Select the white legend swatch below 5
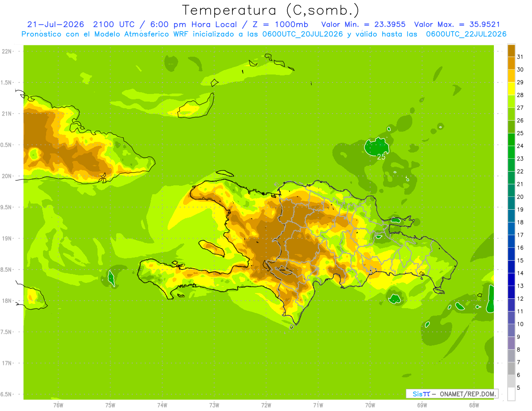This screenshot has width=532, height=411. click(x=511, y=394)
